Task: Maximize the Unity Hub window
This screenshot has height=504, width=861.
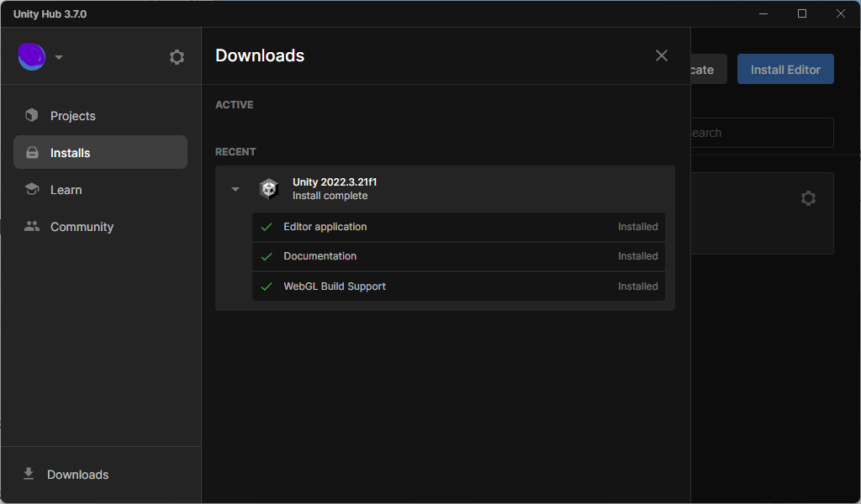Action: coord(801,13)
